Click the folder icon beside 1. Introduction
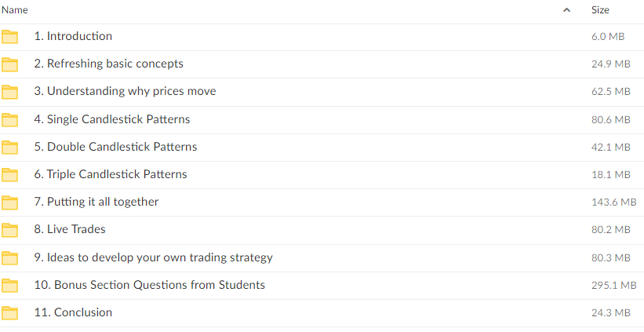The height and width of the screenshot is (332, 644). (x=9, y=36)
